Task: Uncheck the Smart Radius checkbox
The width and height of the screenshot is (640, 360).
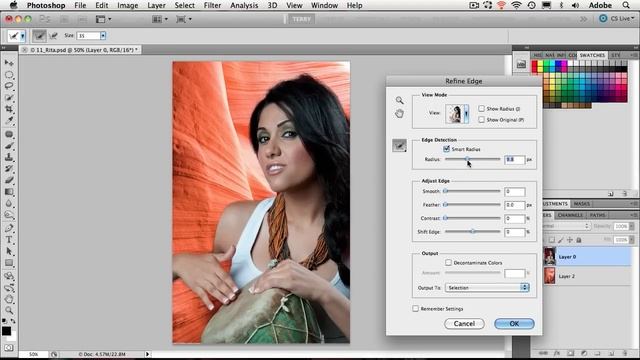Action: [x=447, y=149]
